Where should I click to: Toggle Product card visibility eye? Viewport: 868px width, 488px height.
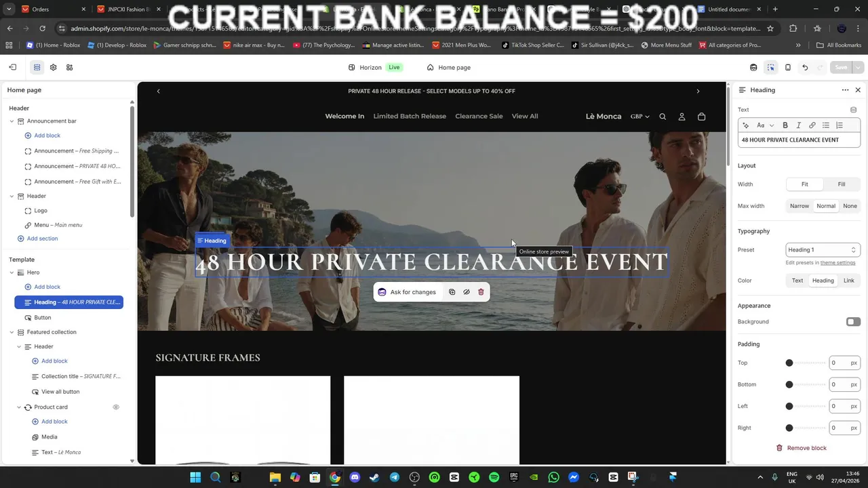[116, 407]
